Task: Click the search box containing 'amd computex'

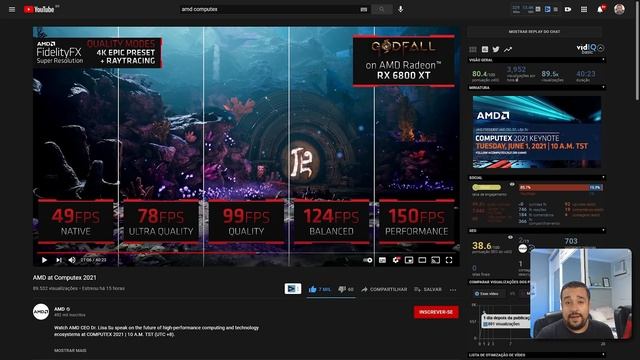Action: (x=269, y=9)
